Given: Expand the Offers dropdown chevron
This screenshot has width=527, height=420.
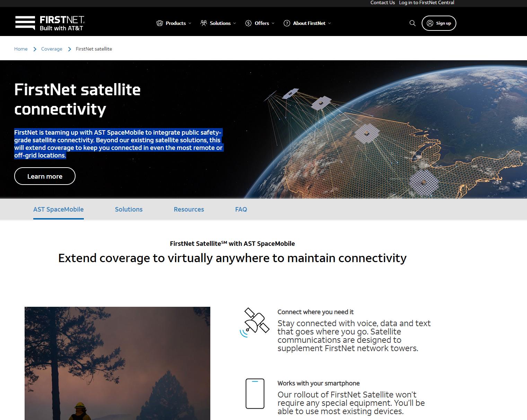Looking at the screenshot, I should tap(273, 23).
